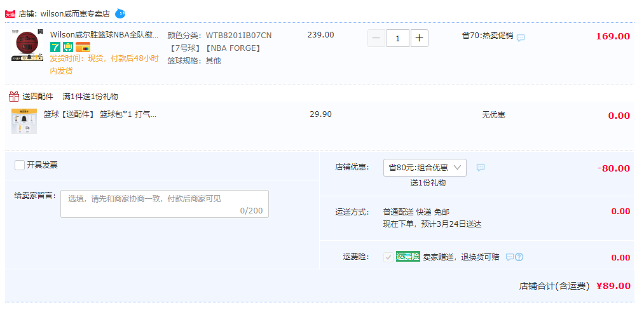Click the 无优惠 text in gift row
The width and height of the screenshot is (644, 310).
tap(494, 115)
